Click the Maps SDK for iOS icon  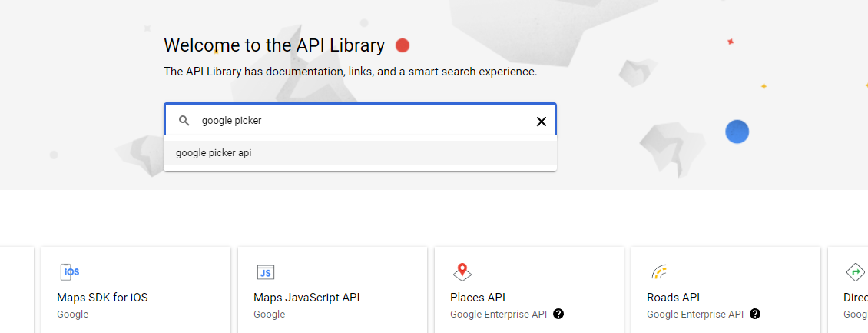[69, 271]
